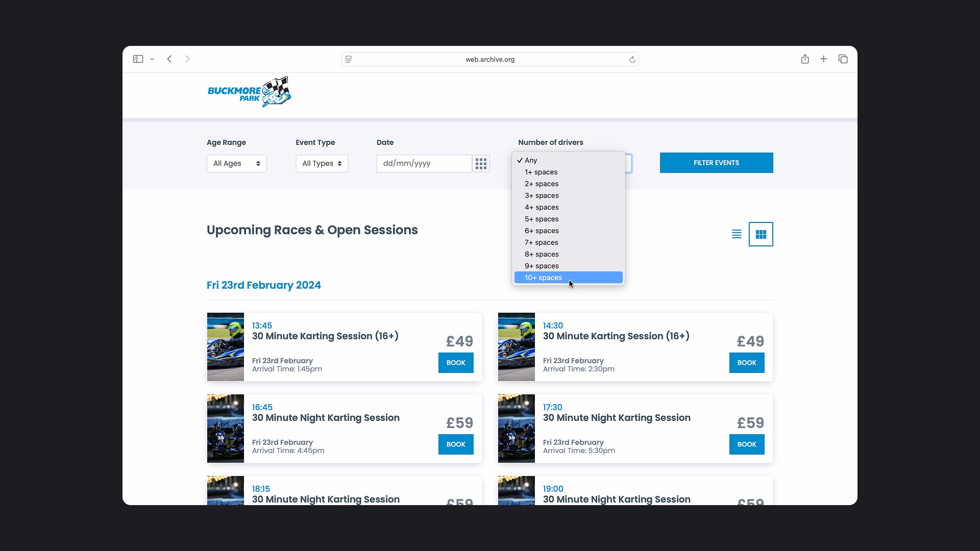This screenshot has height=551, width=980.
Task: Book the 13:45 karting session
Action: tap(455, 363)
